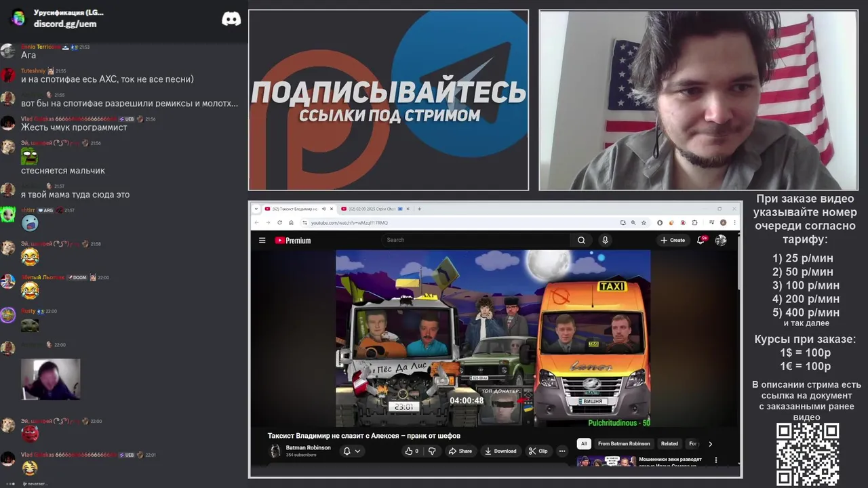Click the QR code image

coord(808,454)
